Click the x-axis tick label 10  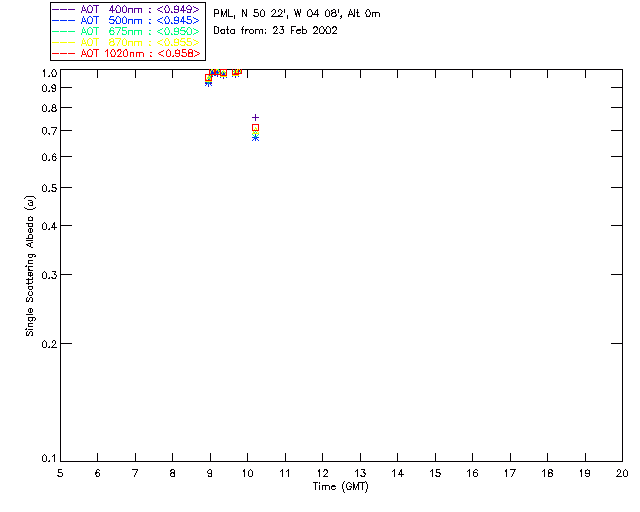tap(247, 473)
